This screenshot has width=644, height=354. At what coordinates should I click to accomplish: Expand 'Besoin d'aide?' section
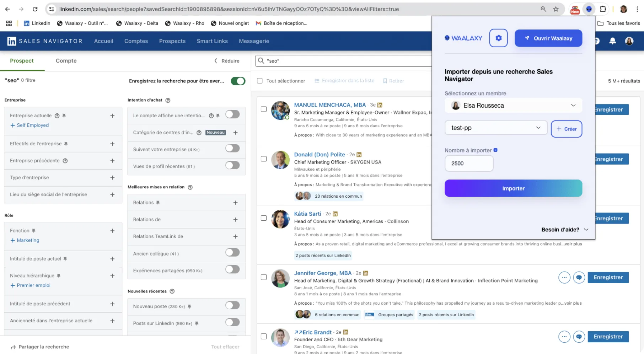point(564,230)
